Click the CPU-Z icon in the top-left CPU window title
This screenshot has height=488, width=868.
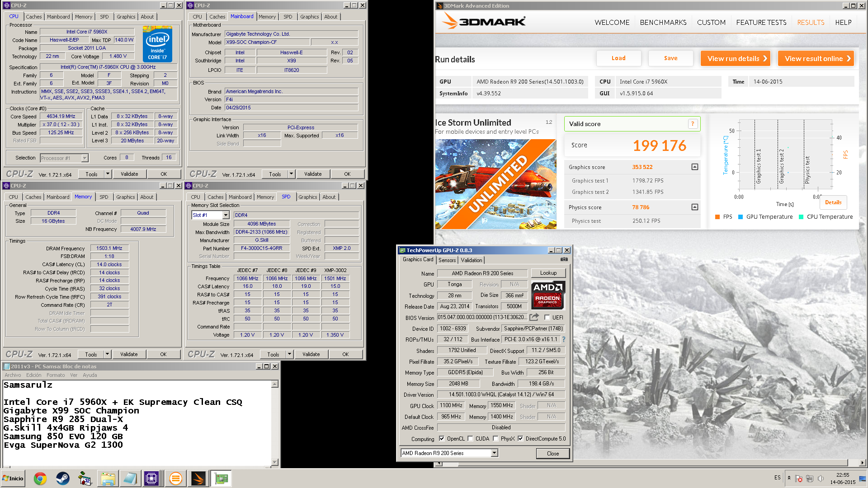(x=7, y=5)
